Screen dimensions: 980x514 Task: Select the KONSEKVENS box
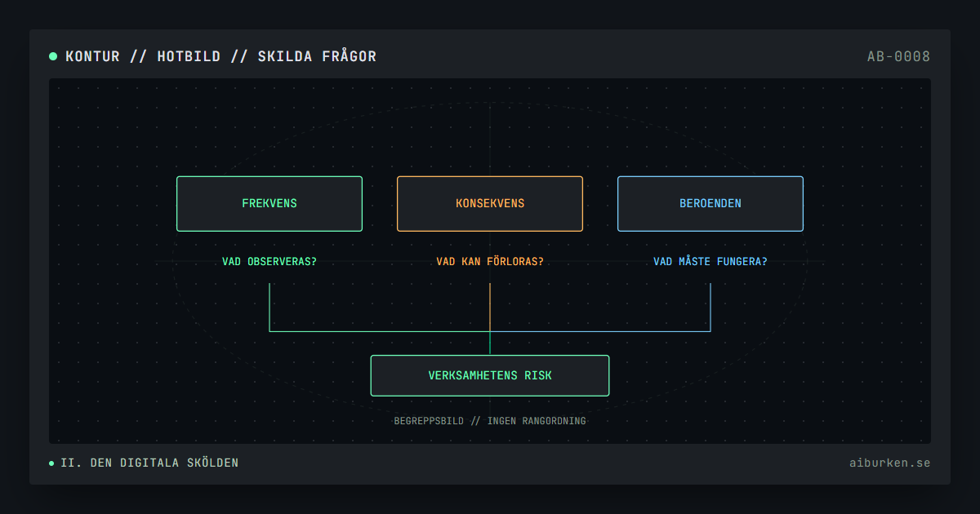pos(490,204)
